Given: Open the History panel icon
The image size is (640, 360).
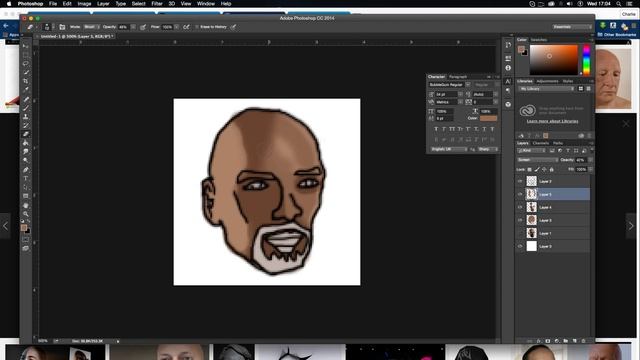Looking at the screenshot, I should 508,45.
